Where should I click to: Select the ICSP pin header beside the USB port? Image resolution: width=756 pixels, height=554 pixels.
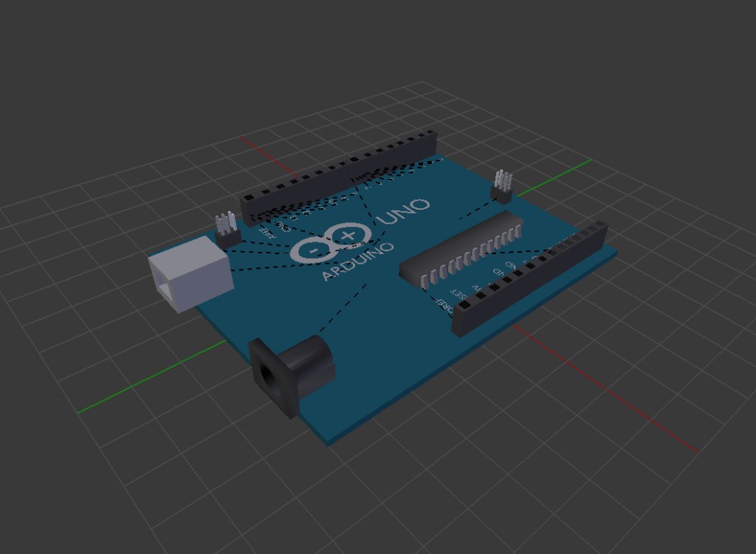(x=227, y=230)
